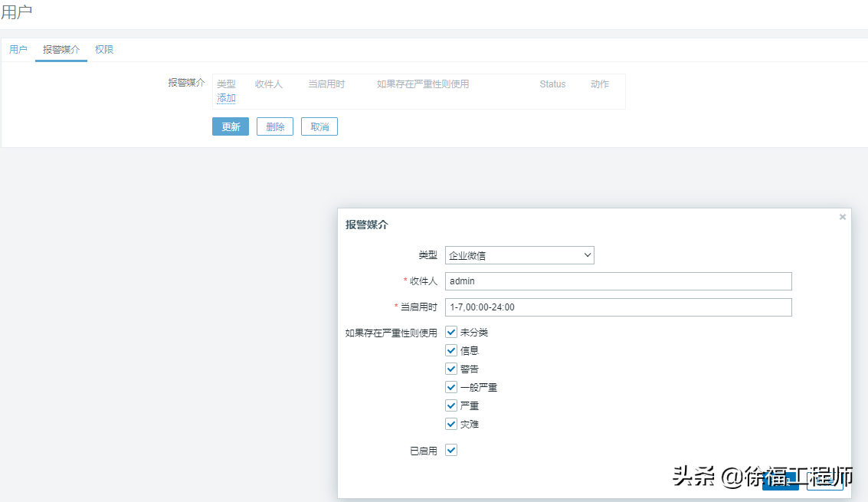Uncheck the 灾难 severity checkbox

[x=451, y=424]
